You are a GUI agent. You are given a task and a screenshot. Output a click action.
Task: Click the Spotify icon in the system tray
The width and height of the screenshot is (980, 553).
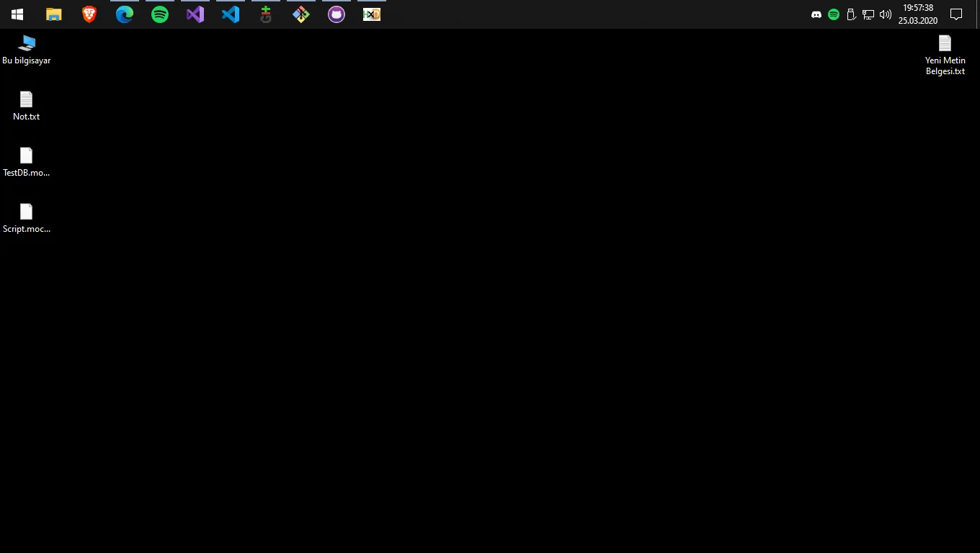click(x=833, y=14)
